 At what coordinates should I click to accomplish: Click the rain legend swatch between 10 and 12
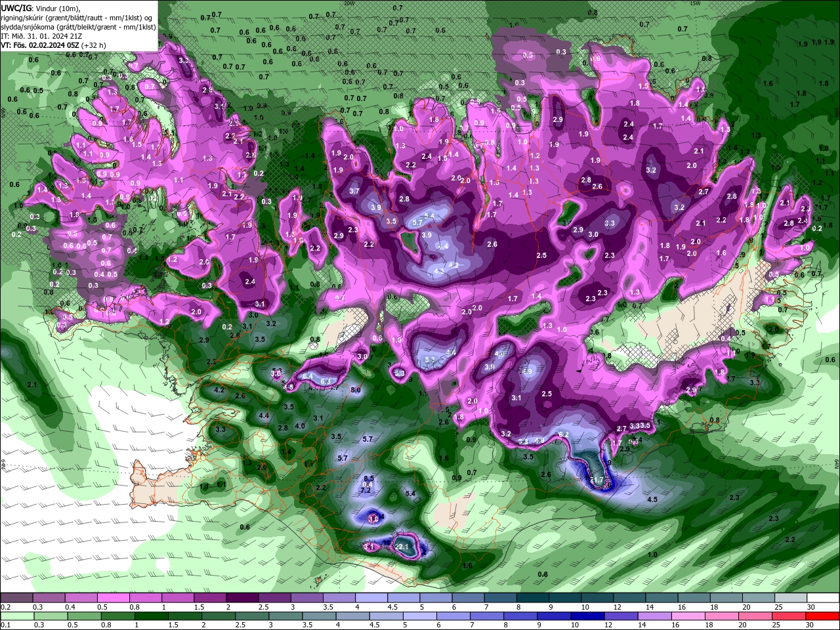point(588,616)
